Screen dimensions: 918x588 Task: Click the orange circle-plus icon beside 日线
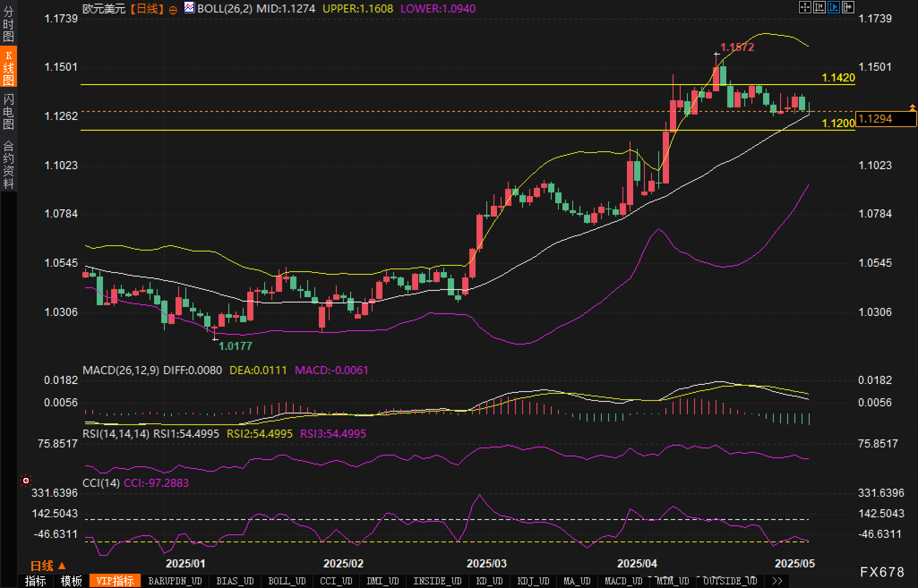click(173, 9)
